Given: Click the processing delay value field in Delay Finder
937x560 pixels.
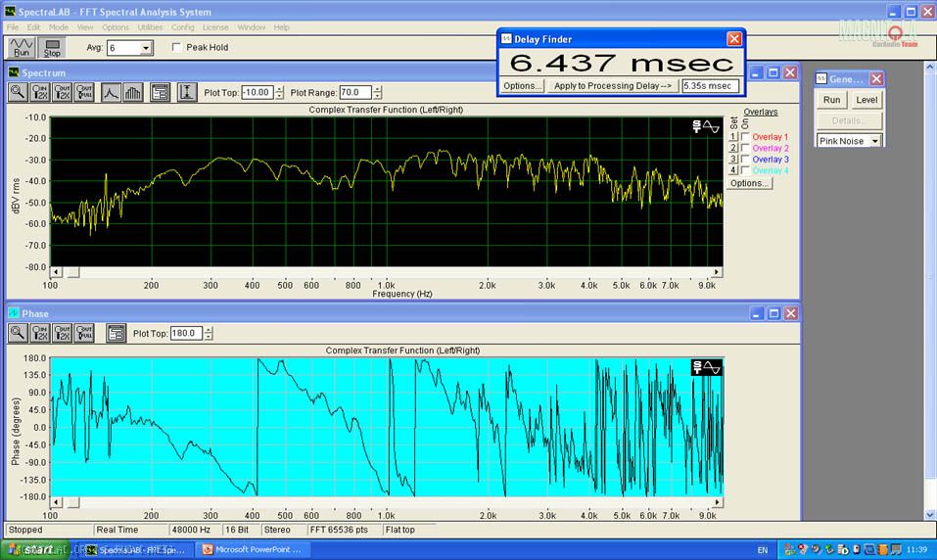Looking at the screenshot, I should 710,86.
